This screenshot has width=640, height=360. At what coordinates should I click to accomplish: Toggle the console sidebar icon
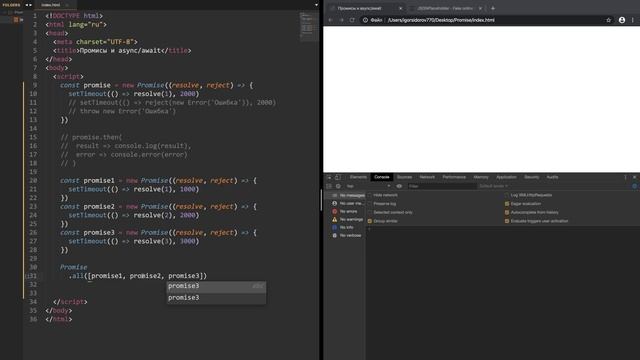pos(329,186)
